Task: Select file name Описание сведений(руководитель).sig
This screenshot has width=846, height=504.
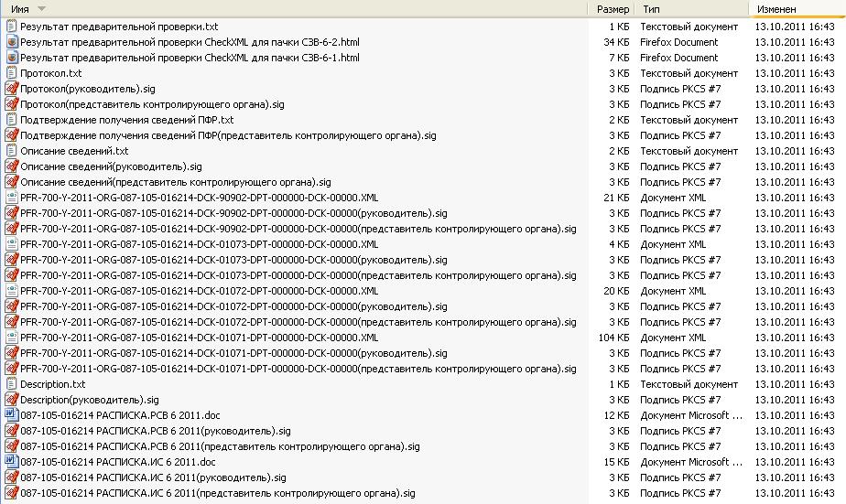Action: click(x=111, y=166)
